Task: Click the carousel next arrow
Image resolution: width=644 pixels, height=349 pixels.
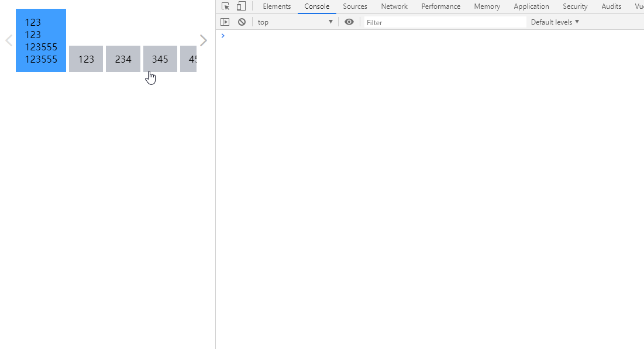Action: point(204,40)
